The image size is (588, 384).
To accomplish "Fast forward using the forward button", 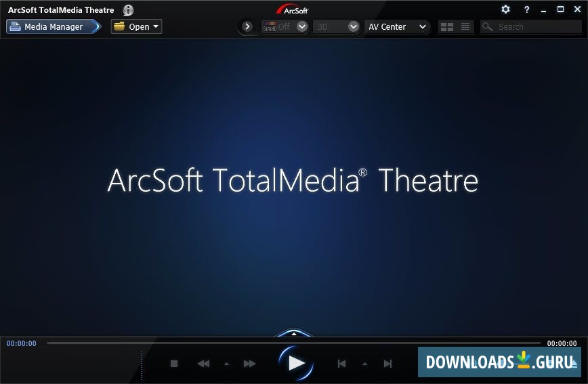I will (x=249, y=364).
